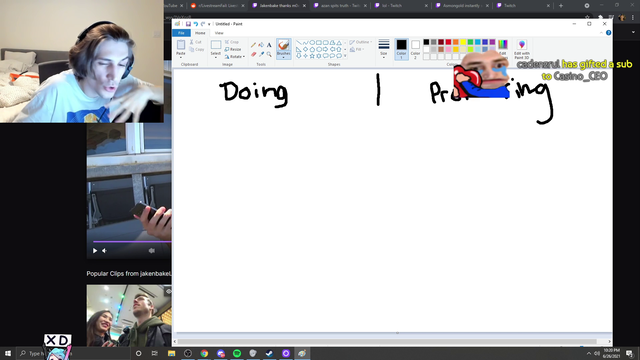Click the Resize button
640x360 pixels.
[x=233, y=49]
